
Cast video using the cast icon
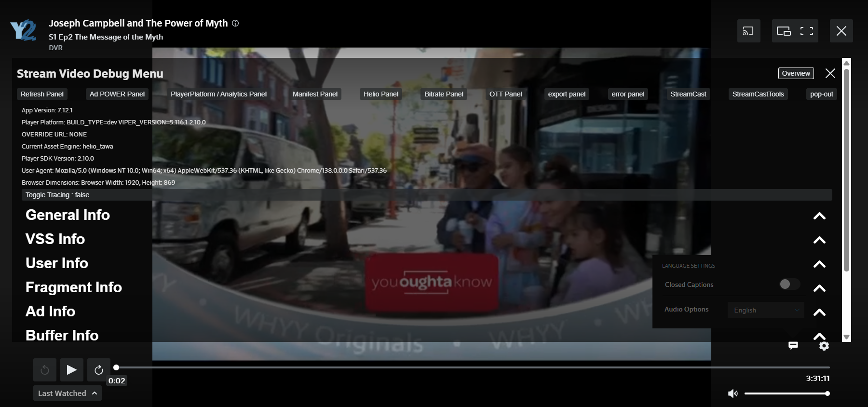(x=748, y=31)
